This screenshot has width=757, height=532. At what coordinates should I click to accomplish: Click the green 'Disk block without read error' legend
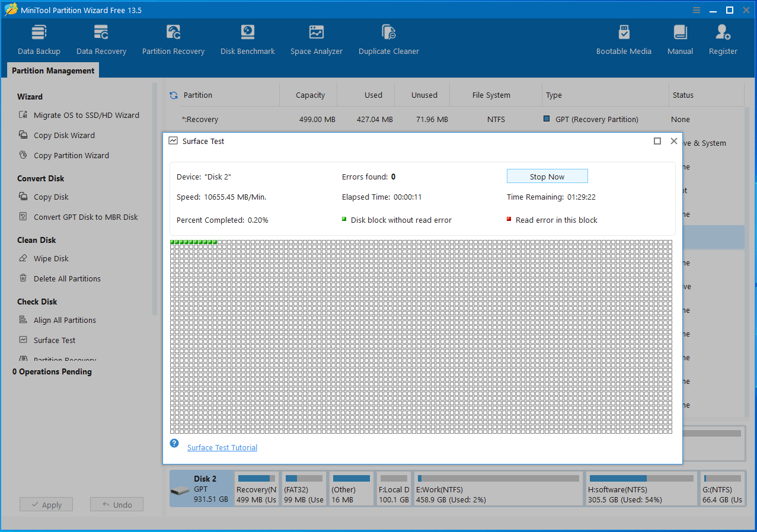point(397,220)
